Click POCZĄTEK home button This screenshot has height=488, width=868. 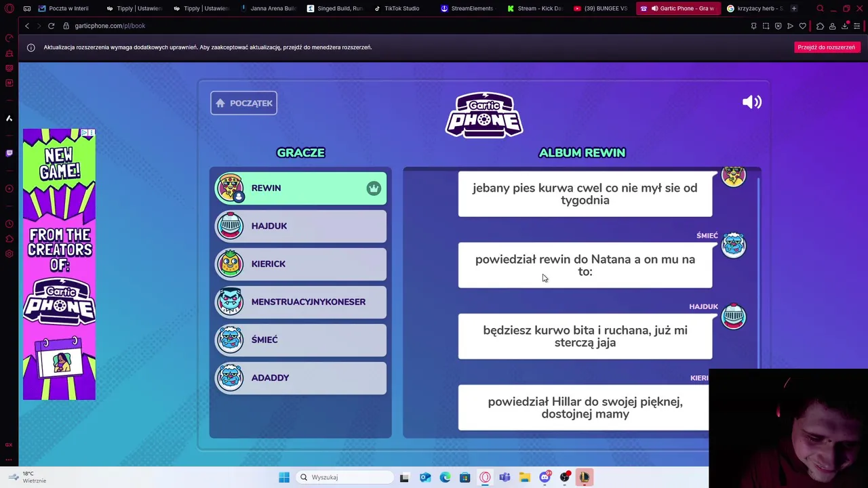pos(243,103)
